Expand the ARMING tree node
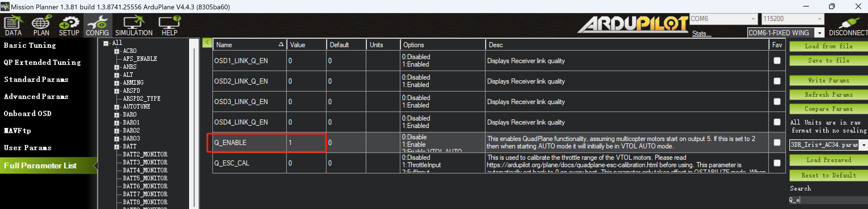The width and height of the screenshot is (868, 209). click(x=117, y=83)
